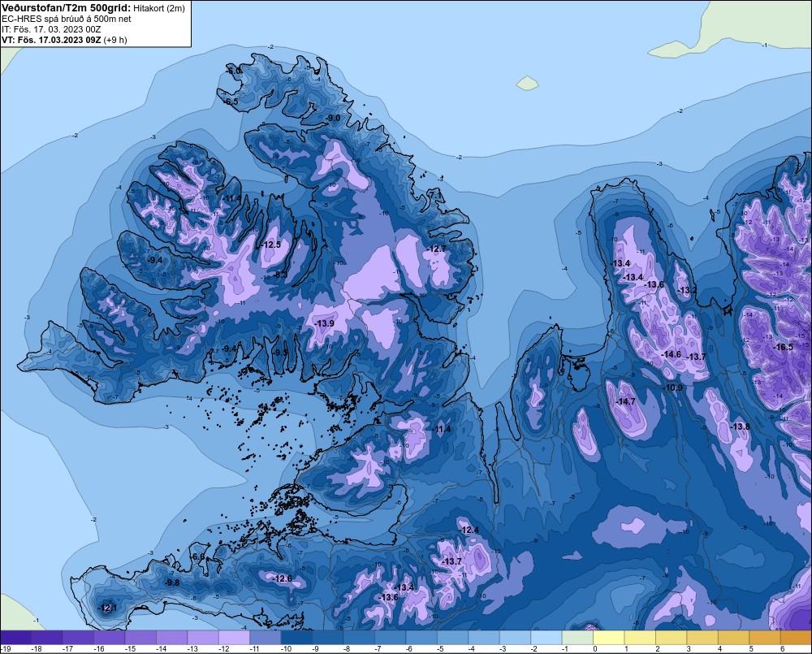Viewport: 812px width, 654px height.
Task: Click the -6.6 temperature value
Action: [x=198, y=557]
